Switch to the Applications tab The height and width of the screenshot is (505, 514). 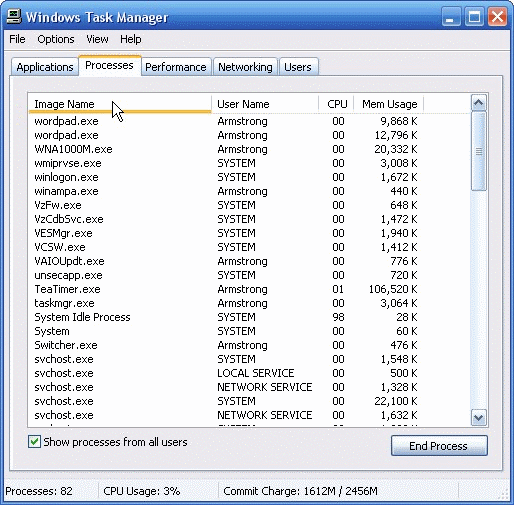click(45, 67)
